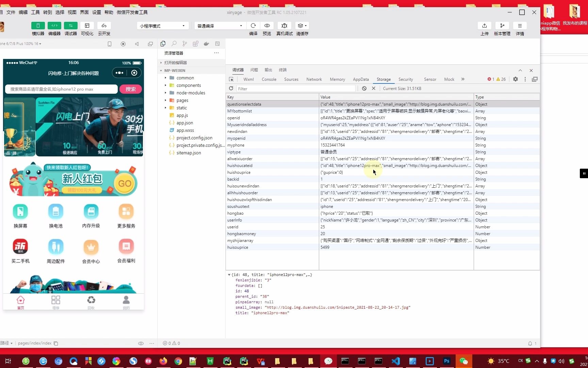Switch to the Sensor tab

coord(430,79)
